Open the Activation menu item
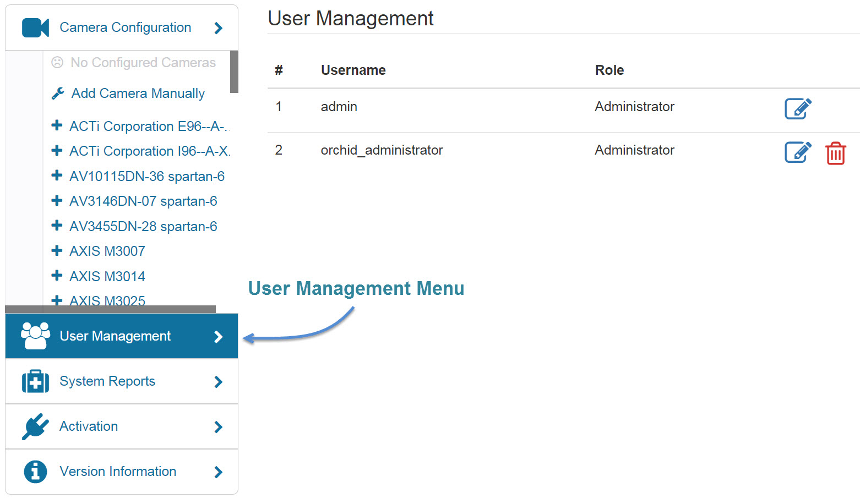 (122, 426)
